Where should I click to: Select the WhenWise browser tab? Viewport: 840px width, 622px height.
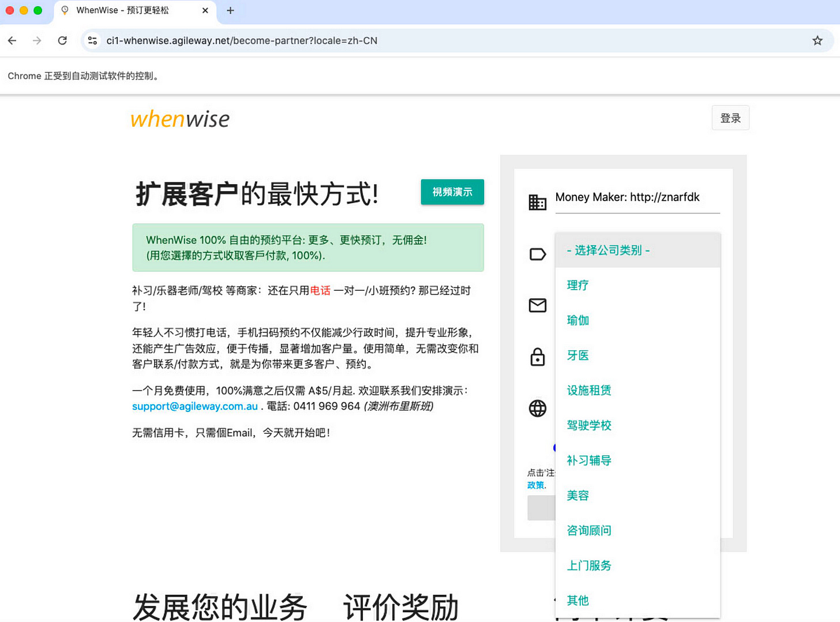click(x=136, y=10)
